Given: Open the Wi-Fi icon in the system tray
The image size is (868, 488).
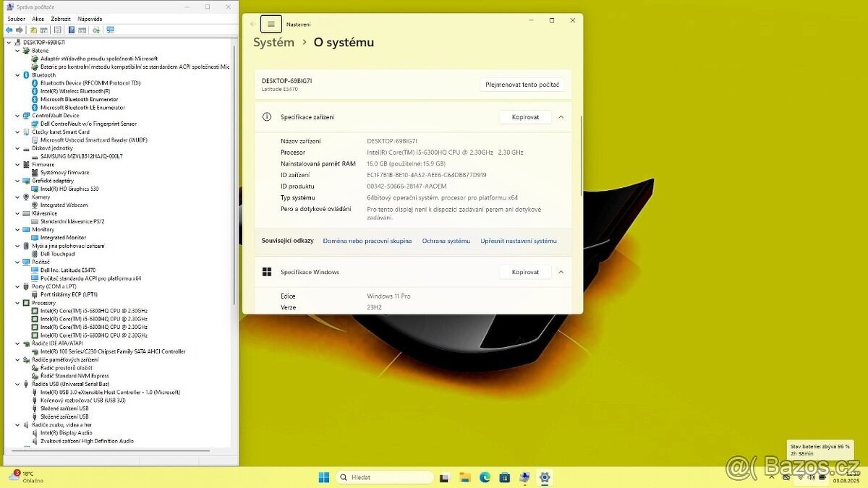Looking at the screenshot, I should coord(800,477).
